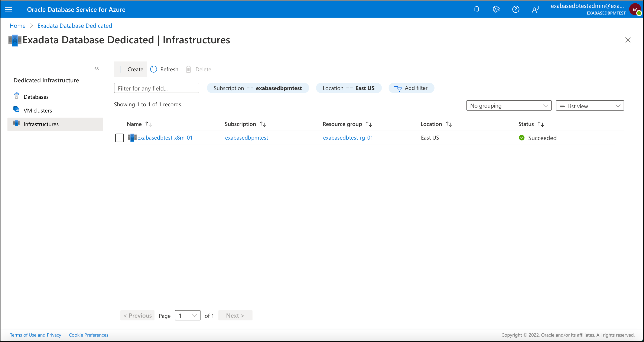Click the Create button
Viewport: 644px width, 342px height.
pyautogui.click(x=130, y=69)
